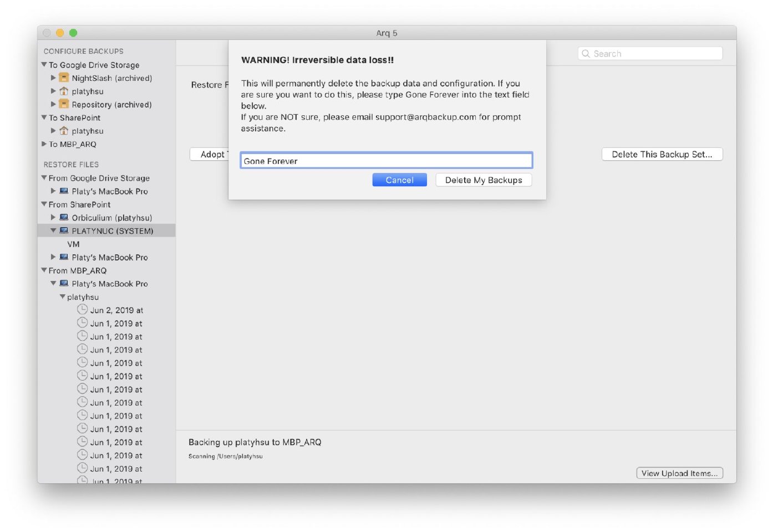
Task: Expand the NightSlash (archived) entry
Action: click(x=53, y=78)
